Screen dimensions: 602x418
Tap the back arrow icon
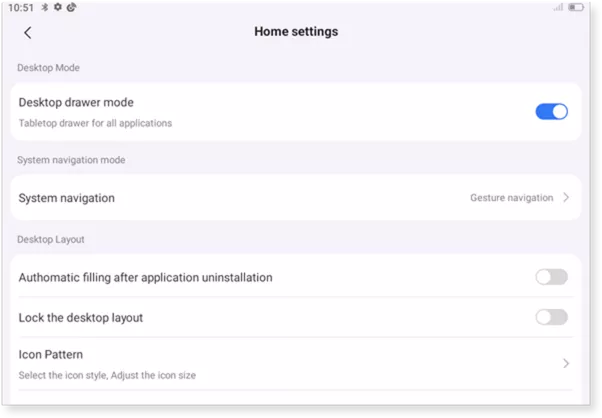coord(28,33)
